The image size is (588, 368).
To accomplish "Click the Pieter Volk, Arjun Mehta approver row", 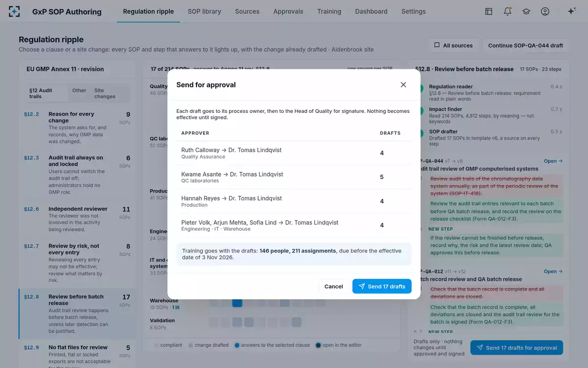I will (x=294, y=225).
